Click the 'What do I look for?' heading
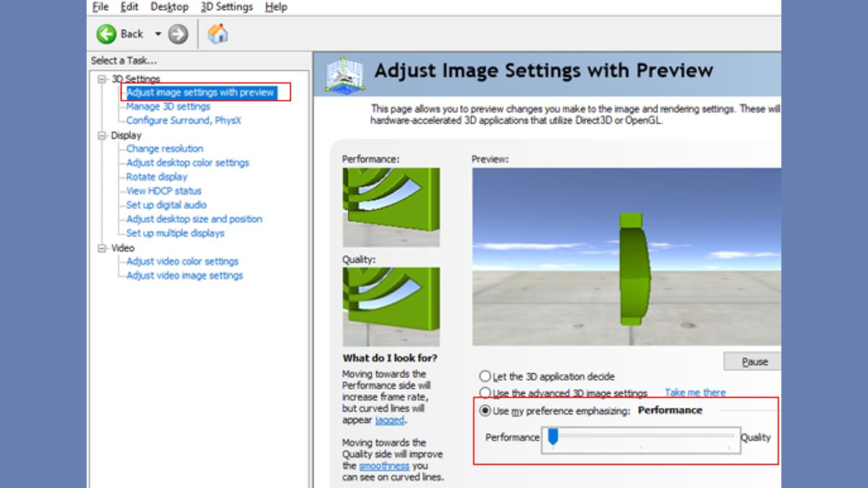 tap(390, 358)
